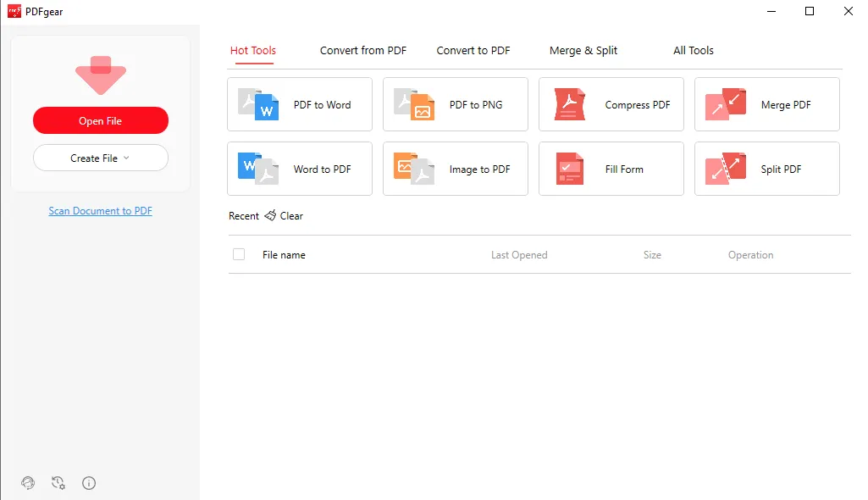Click the Word to PDF icon

(x=258, y=169)
